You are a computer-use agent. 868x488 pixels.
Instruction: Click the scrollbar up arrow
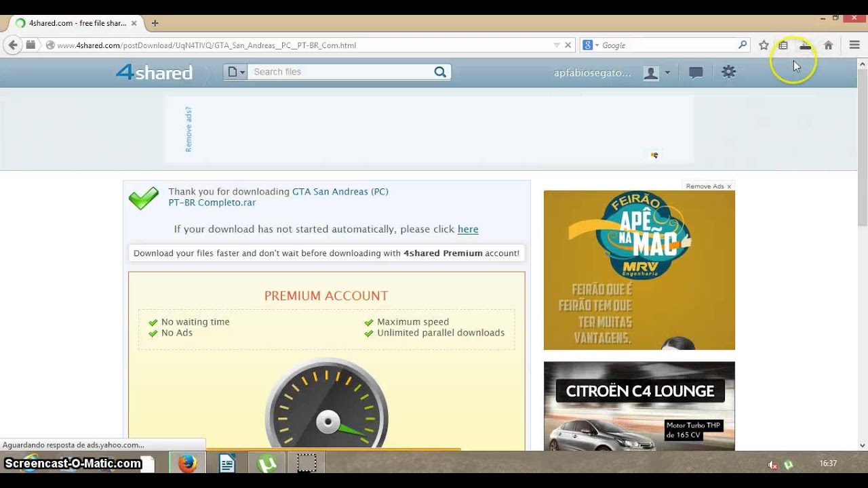coord(863,64)
